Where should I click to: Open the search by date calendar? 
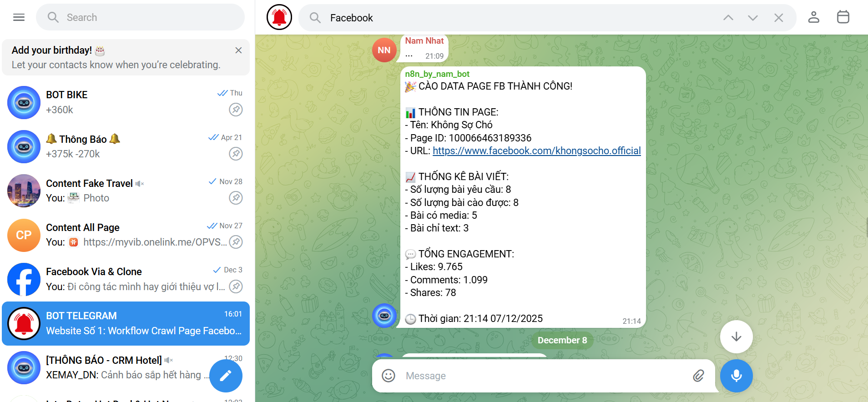(843, 17)
